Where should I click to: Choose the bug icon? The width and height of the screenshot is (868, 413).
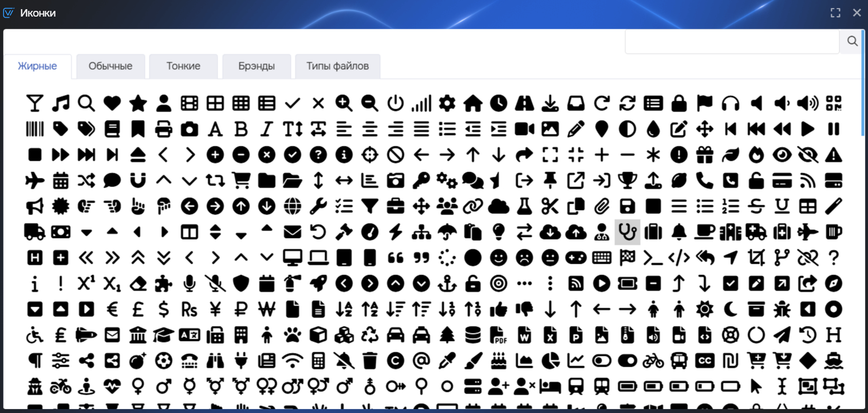pyautogui.click(x=782, y=309)
